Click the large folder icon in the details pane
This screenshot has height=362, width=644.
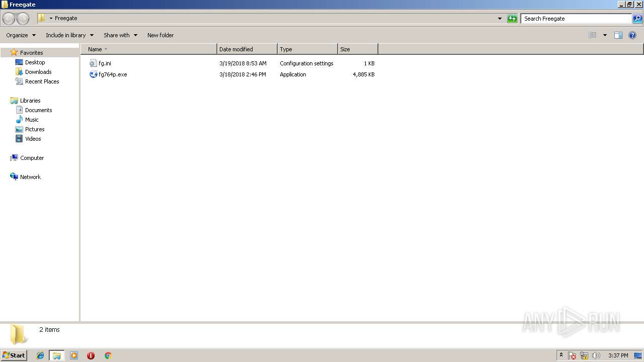19,334
